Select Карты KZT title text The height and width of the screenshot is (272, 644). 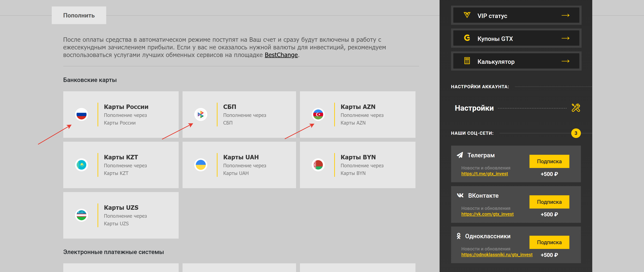pyautogui.click(x=121, y=157)
